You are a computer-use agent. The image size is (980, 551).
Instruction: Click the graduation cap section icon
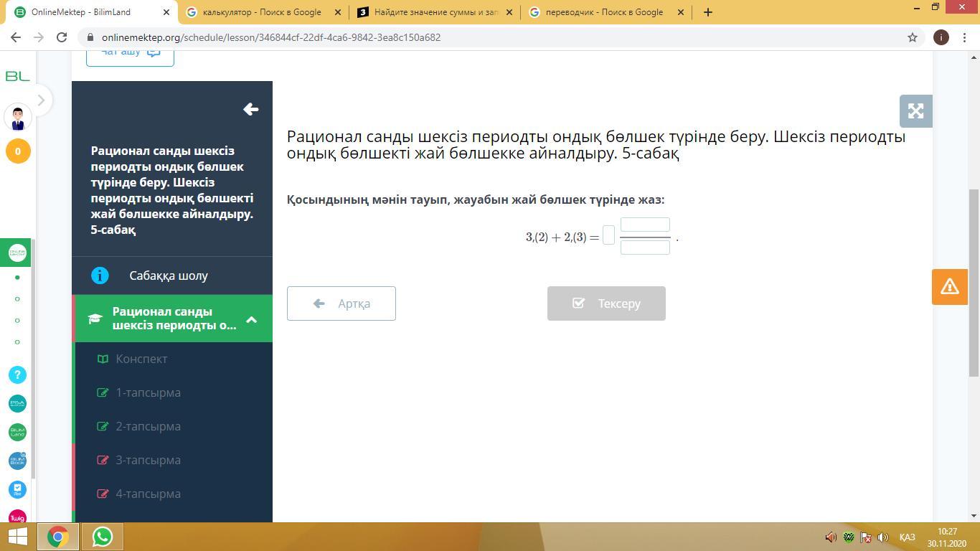pos(95,319)
